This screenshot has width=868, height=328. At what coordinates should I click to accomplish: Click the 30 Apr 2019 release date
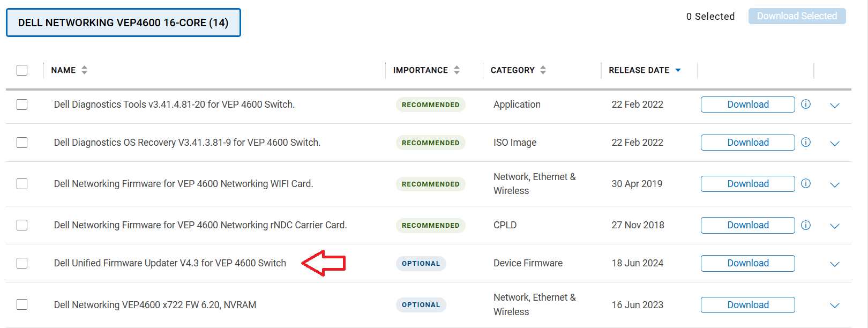(637, 184)
